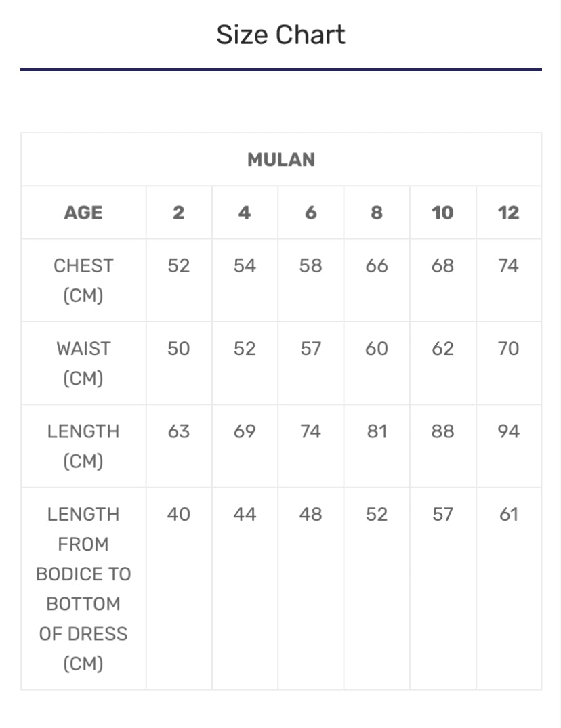Viewport: 561px width, 728px height.
Task: Select the AGE row header cell
Action: [x=83, y=213]
